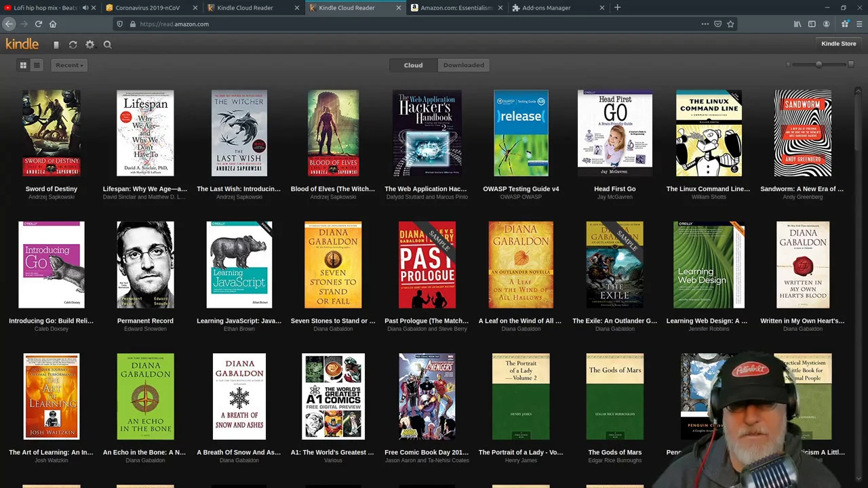868x488 pixels.
Task: Click 'An Echo in the Bone' title text
Action: coord(144,452)
